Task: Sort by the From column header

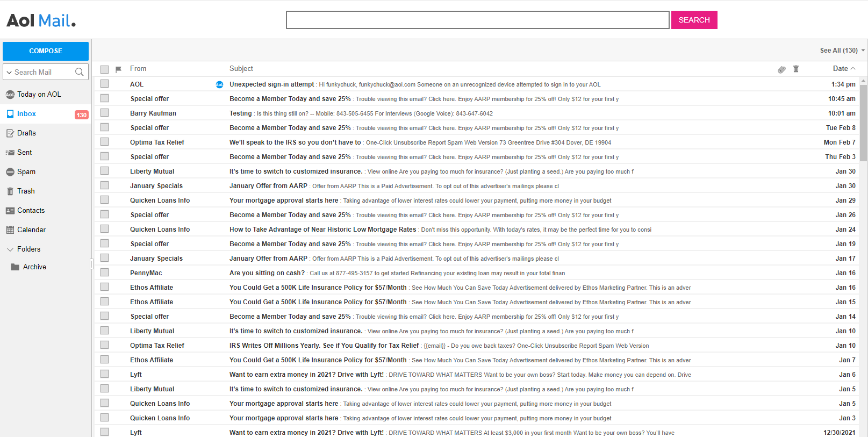Action: [138, 69]
